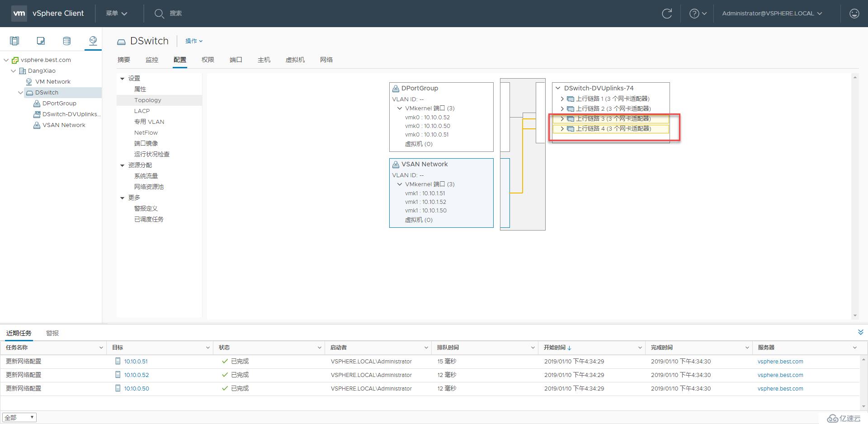This screenshot has height=424, width=868.
Task: Click the uplink 4 adapter icon
Action: [x=571, y=129]
